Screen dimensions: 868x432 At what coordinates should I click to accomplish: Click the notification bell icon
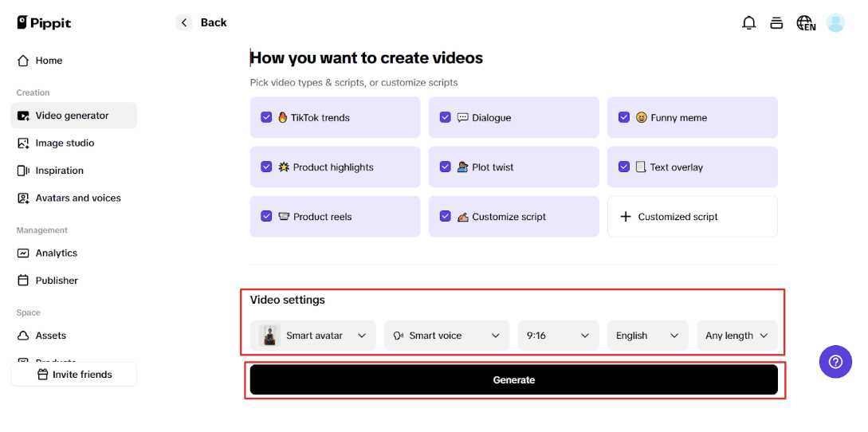pyautogui.click(x=748, y=23)
